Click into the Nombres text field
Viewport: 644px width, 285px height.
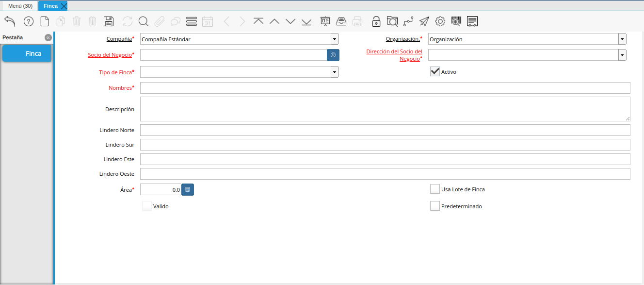[x=385, y=88]
